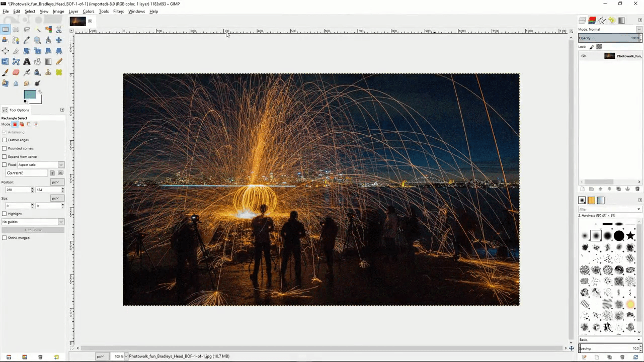Enable the Feather edges checkbox

click(5, 140)
